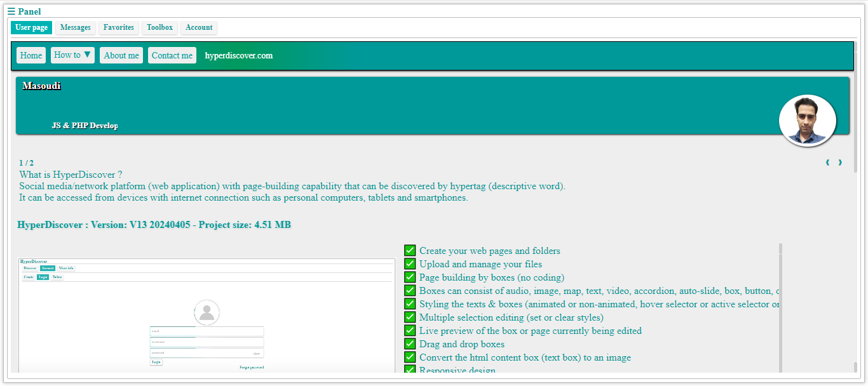This screenshot has height=386, width=868.
Task: Click the user page vertical scrollbar
Action: click(x=855, y=206)
